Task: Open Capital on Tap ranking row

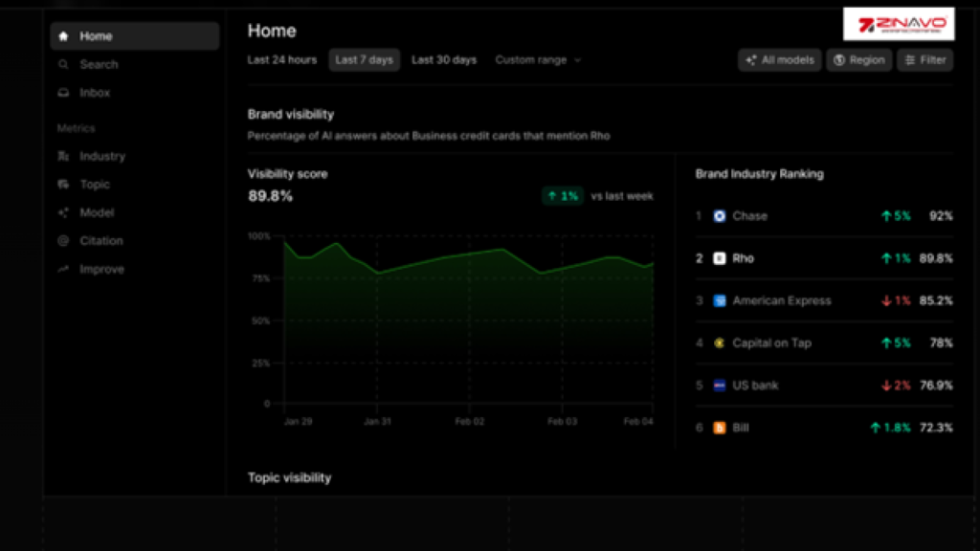Action: [x=771, y=342]
